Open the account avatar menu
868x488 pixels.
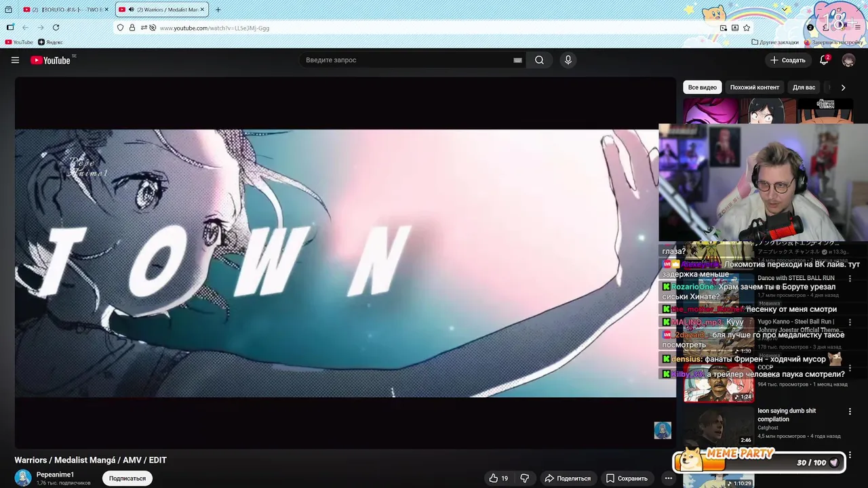[x=848, y=60]
